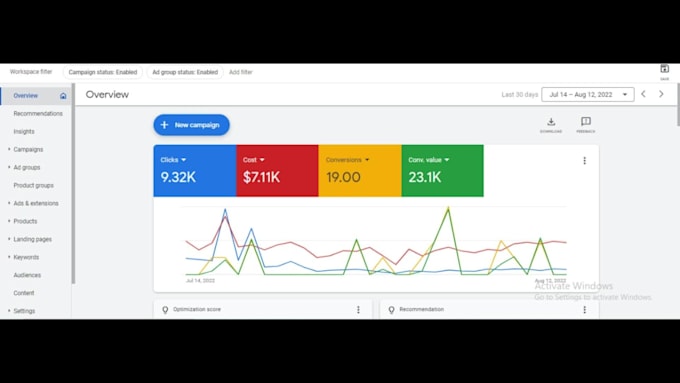Image resolution: width=680 pixels, height=383 pixels.
Task: Open the Feedback icon
Action: (585, 124)
